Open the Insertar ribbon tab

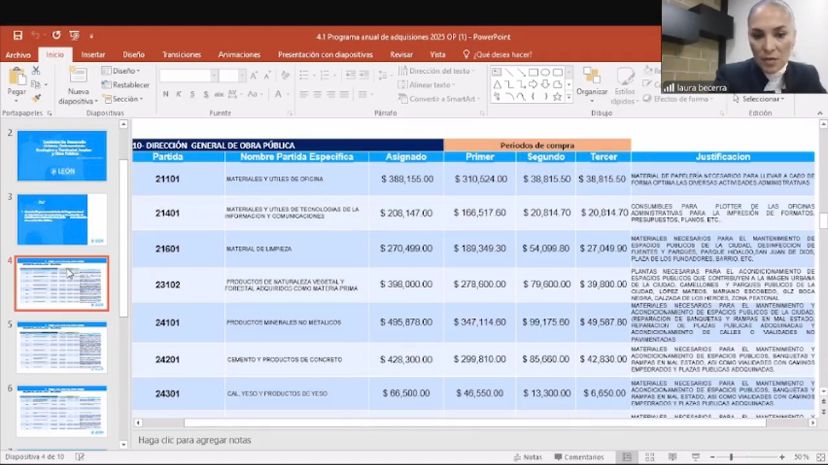coord(93,55)
